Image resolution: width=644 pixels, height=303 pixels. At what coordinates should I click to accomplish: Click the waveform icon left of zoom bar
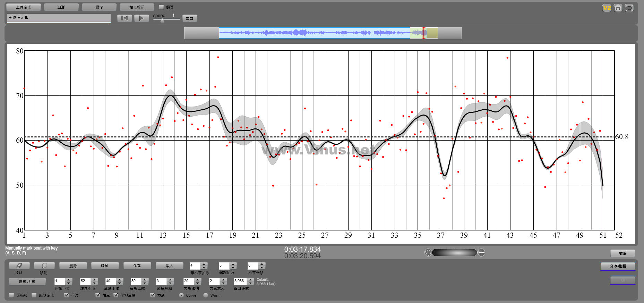point(428,253)
